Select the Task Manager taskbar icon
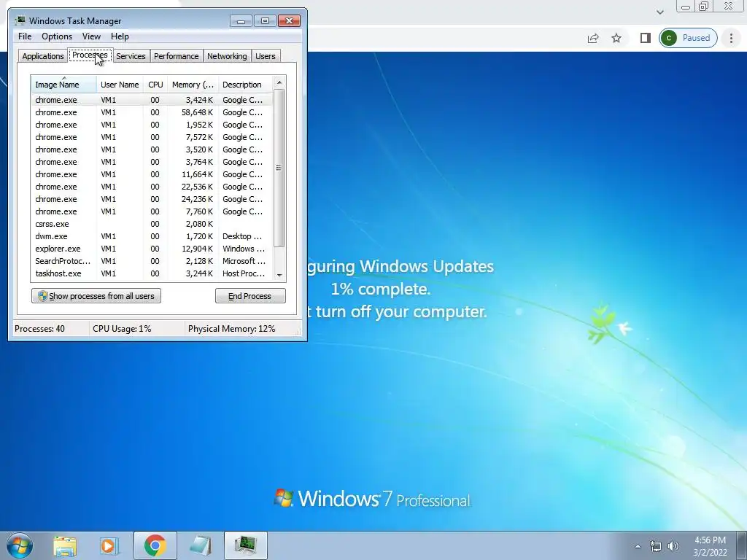This screenshot has width=747, height=560. click(246, 545)
